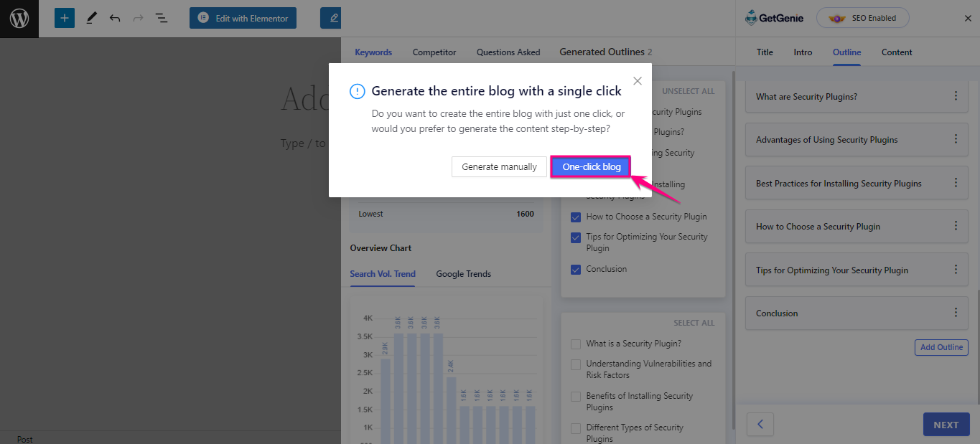
Task: Choose Generate manually
Action: [499, 167]
